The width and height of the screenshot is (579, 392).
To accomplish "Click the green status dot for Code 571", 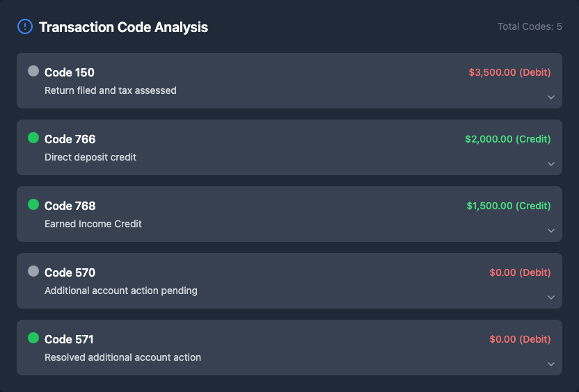I will click(x=33, y=338).
